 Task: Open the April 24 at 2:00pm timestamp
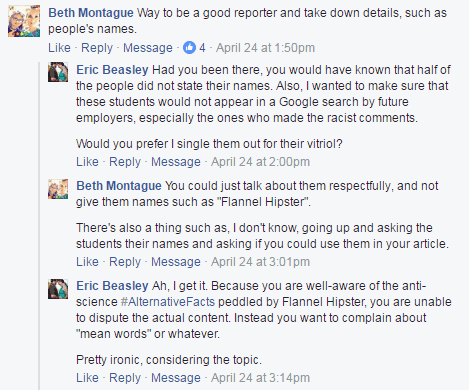pyautogui.click(x=260, y=162)
